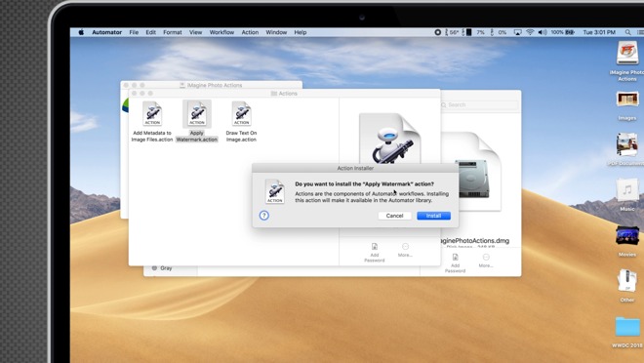Select the Draw Text On Image.action file
644x363 pixels.
[241, 121]
